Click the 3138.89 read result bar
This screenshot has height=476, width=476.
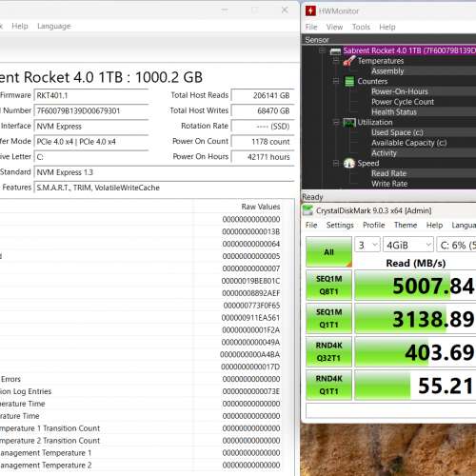pyautogui.click(x=415, y=319)
